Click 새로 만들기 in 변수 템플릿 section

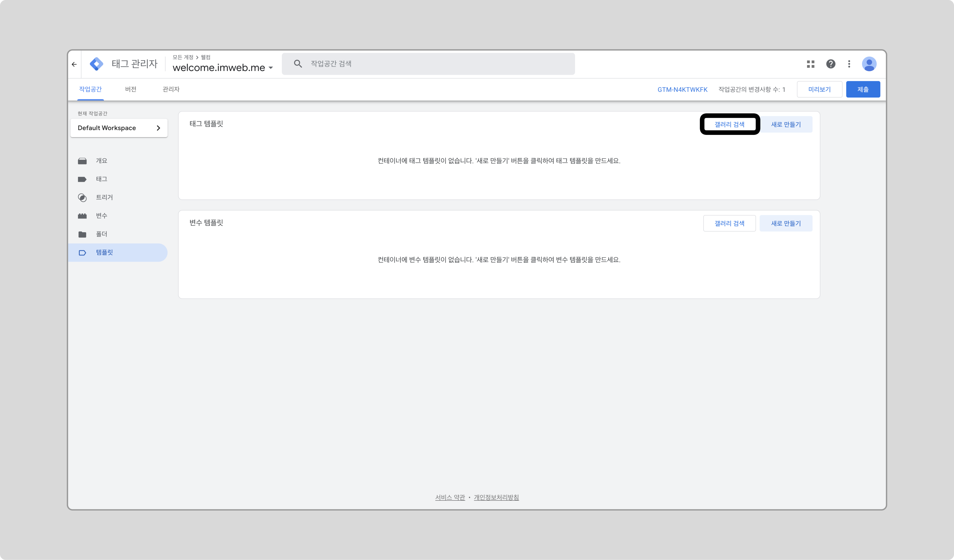click(x=786, y=223)
